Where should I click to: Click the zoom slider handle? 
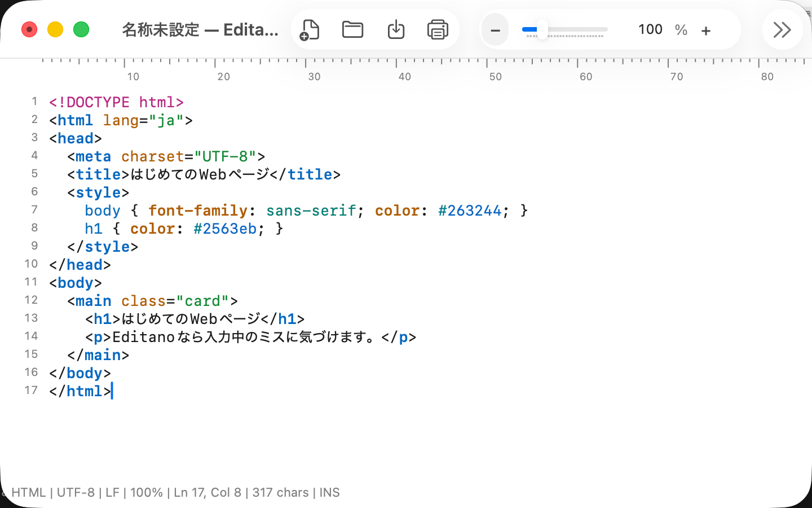point(542,29)
